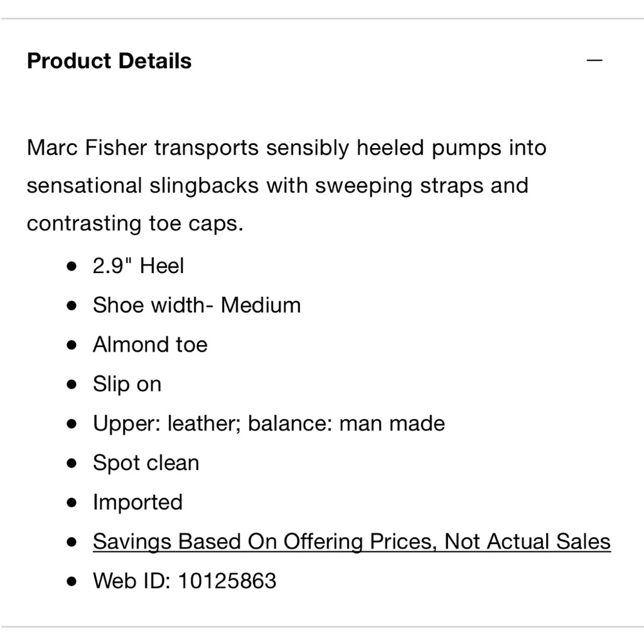Click the Product Details heading
The height and width of the screenshot is (644, 644).
(x=109, y=61)
